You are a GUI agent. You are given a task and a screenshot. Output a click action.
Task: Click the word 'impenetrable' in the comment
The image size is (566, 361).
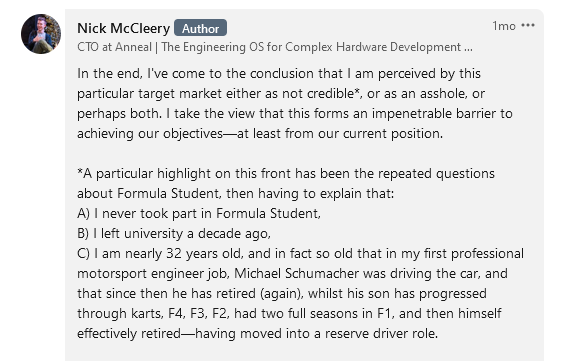point(412,114)
